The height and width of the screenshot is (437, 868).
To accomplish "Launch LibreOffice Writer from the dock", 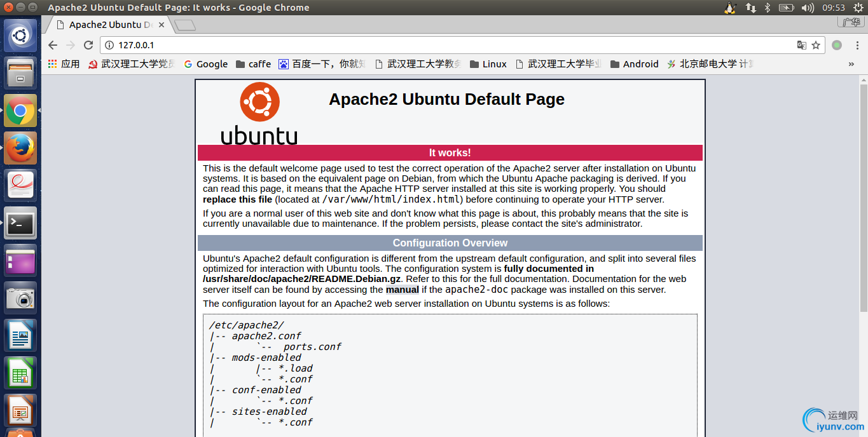I will click(20, 335).
